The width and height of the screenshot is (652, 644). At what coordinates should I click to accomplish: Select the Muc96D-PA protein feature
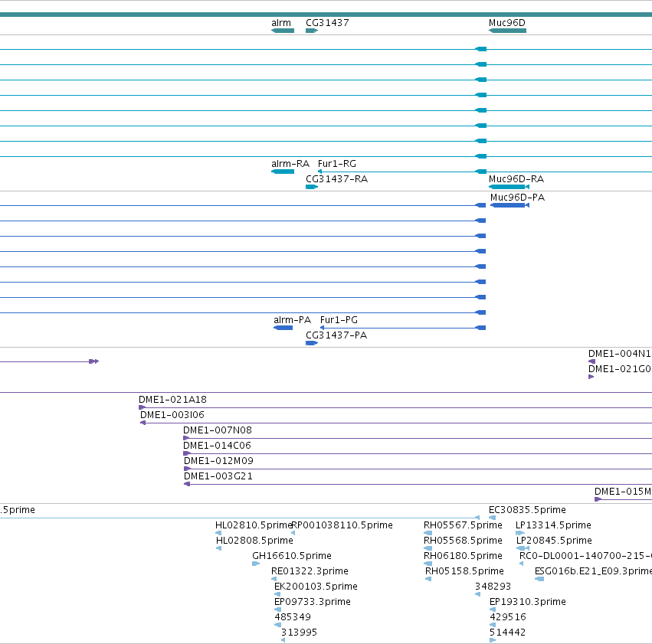(x=509, y=205)
